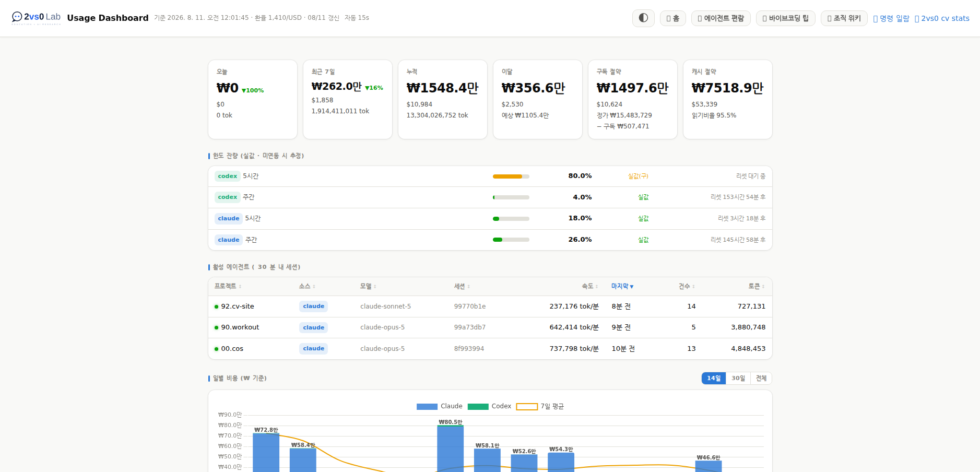Image resolution: width=980 pixels, height=472 pixels.
Task: Select the 92.cv-site project row
Action: click(x=490, y=306)
